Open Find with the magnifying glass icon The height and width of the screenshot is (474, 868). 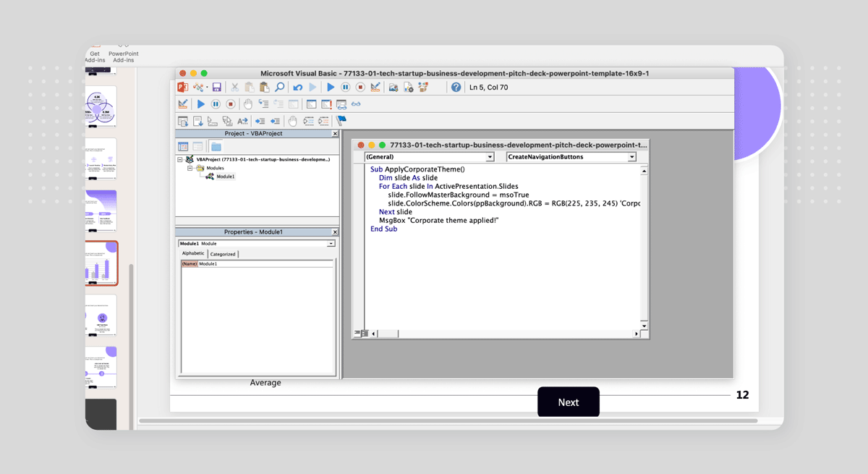(x=279, y=87)
